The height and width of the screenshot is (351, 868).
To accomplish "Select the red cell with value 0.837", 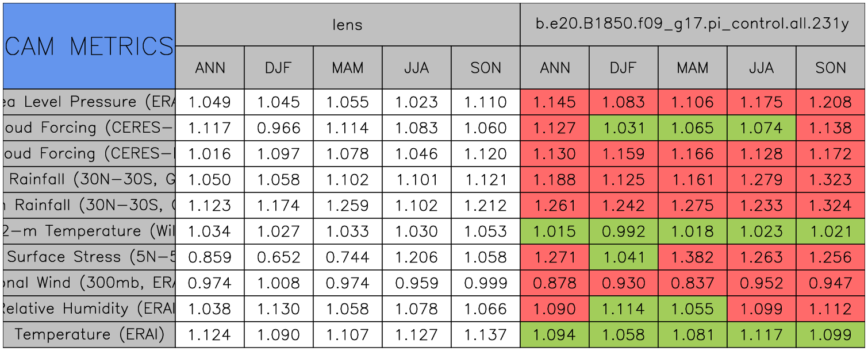I will tap(692, 283).
